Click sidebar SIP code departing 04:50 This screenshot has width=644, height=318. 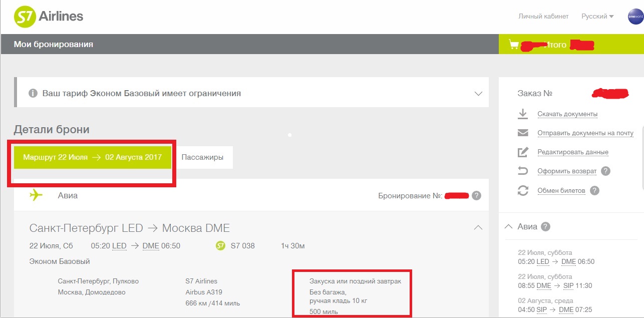pyautogui.click(x=542, y=310)
